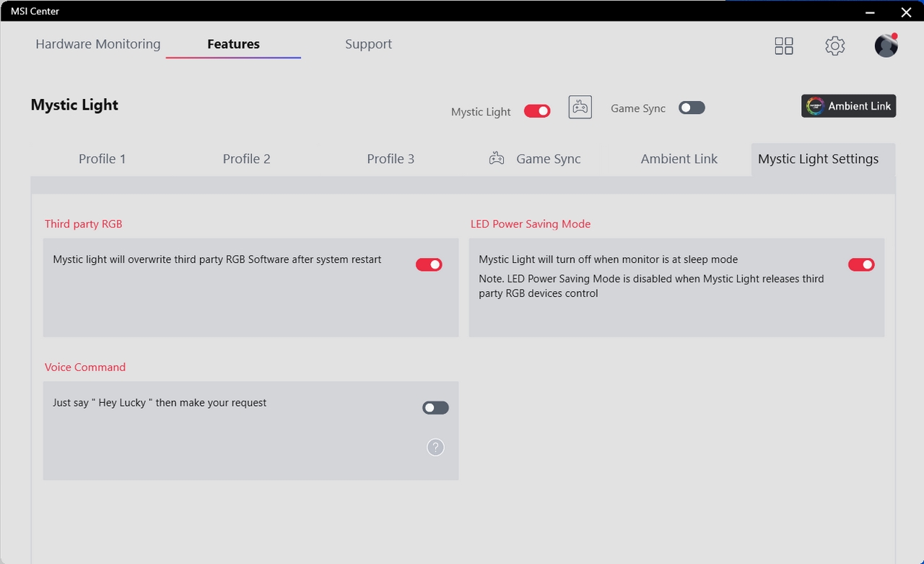Viewport: 924px width, 564px height.
Task: Open the Game Sync tab
Action: click(x=535, y=159)
